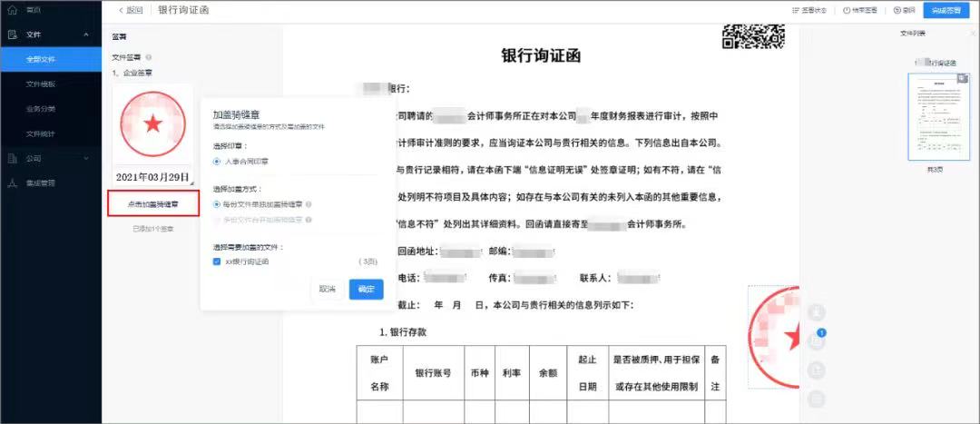
Task: Choose 每份文件单独加盖骑缝章 radio option
Action: [x=217, y=204]
